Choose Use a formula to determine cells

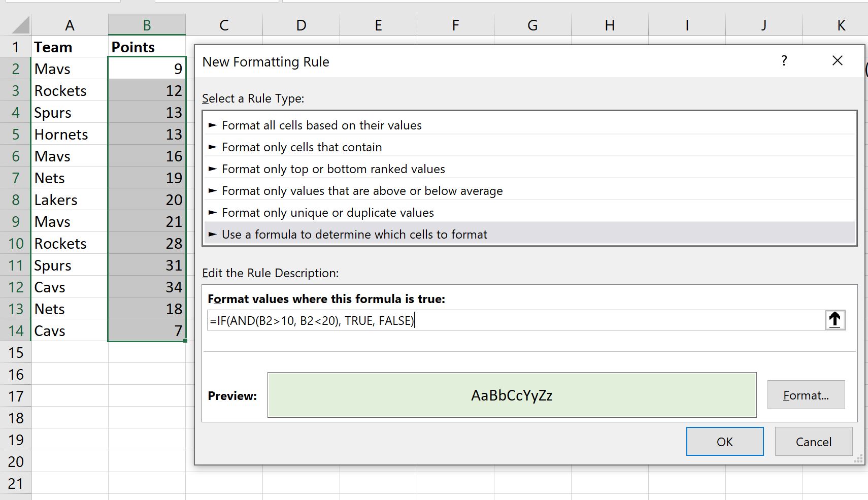coord(529,235)
